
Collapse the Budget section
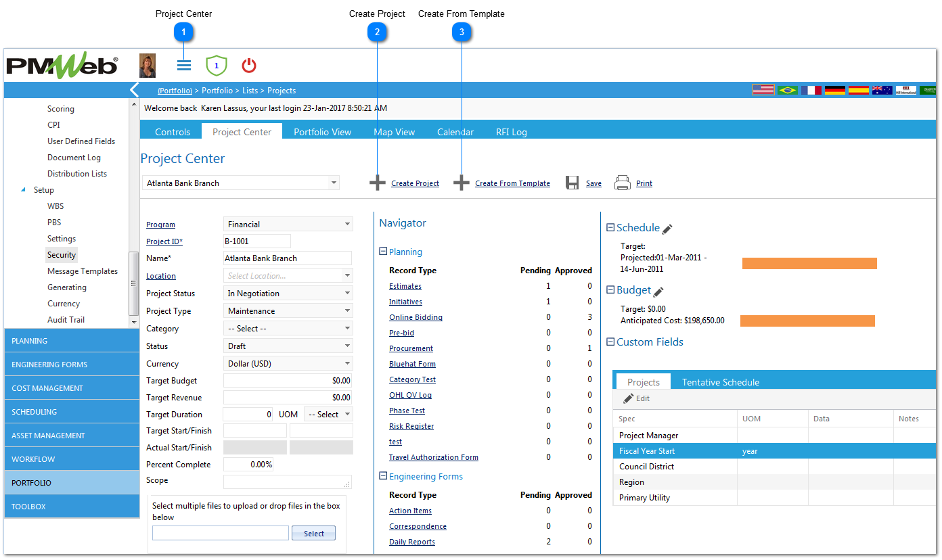pyautogui.click(x=610, y=290)
